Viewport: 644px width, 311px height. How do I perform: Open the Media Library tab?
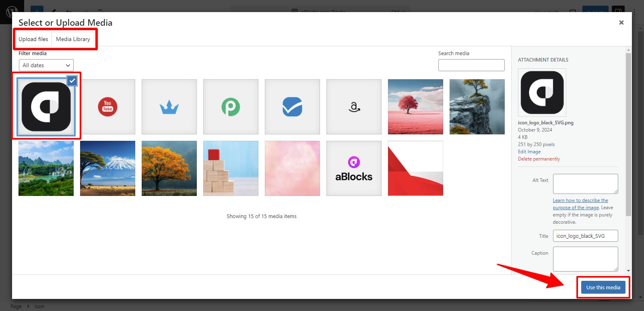click(x=73, y=39)
